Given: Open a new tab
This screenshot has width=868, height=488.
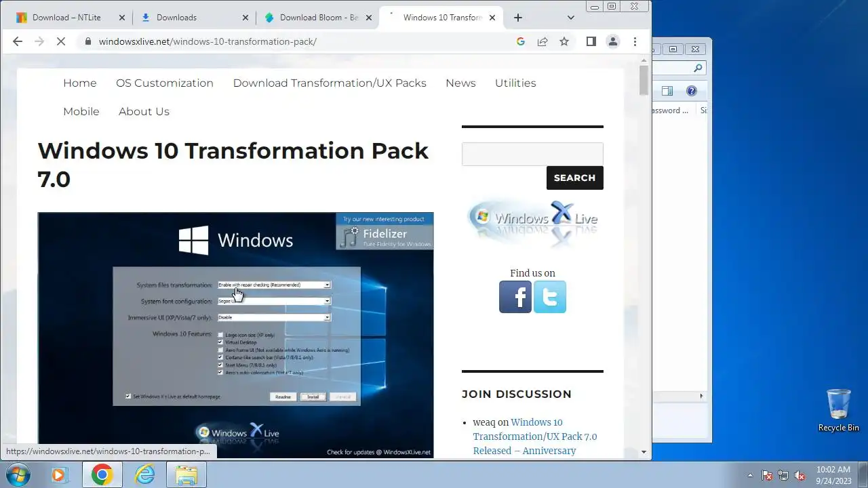Looking at the screenshot, I should (518, 18).
